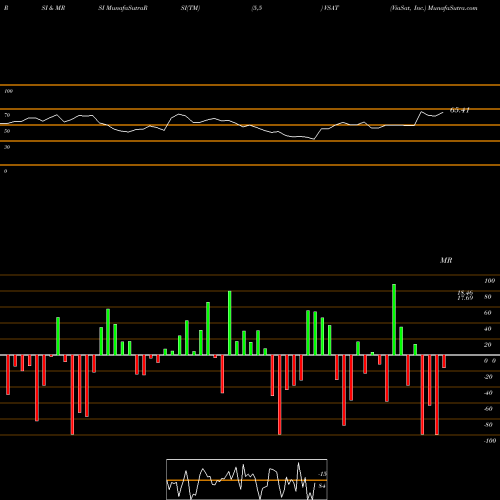Open the mini oscillator thumbnail chart at the bottom
Screen dimensions: 500x500
pyautogui.click(x=247, y=479)
